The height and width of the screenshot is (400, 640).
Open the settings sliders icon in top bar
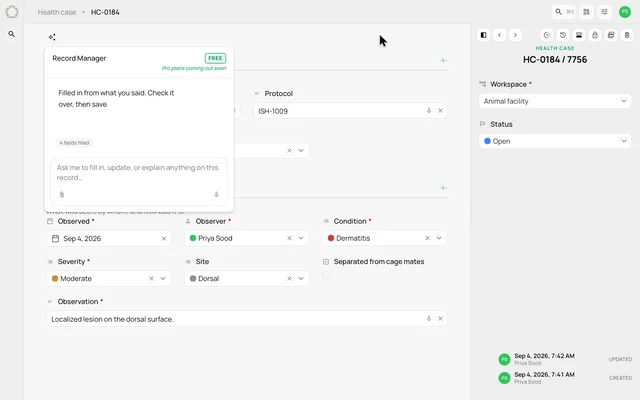pyautogui.click(x=604, y=12)
